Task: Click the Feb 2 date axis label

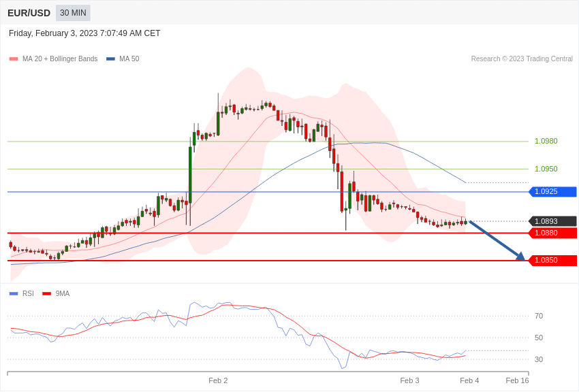Action: (x=218, y=380)
